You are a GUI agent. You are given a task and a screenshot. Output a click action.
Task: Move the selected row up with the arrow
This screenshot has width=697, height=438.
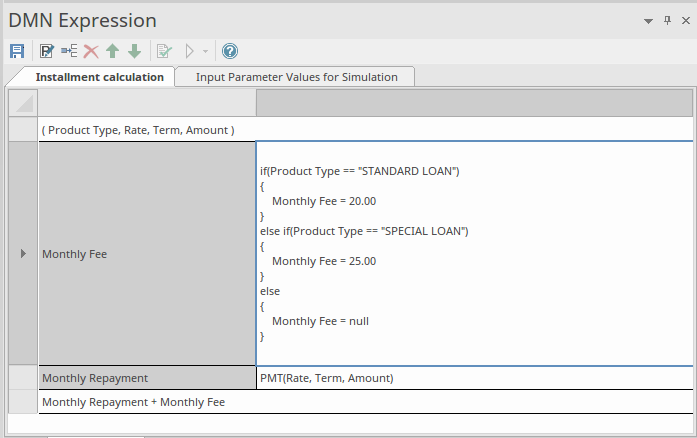point(113,51)
